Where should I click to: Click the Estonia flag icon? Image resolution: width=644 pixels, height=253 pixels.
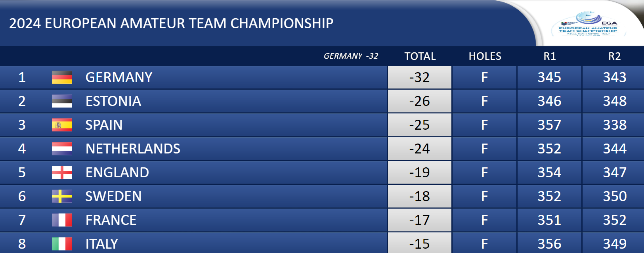point(62,101)
